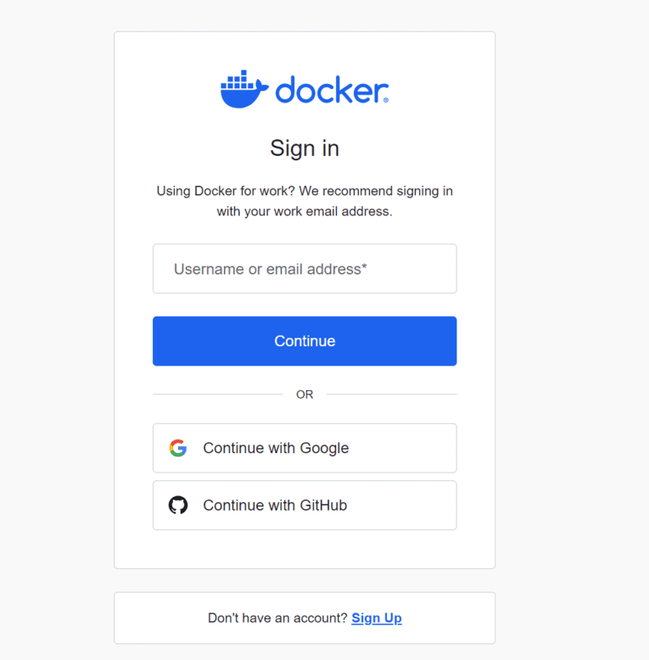Click the GitHub octocat logo icon
Viewport: 649px width, 660px height.
click(x=178, y=505)
